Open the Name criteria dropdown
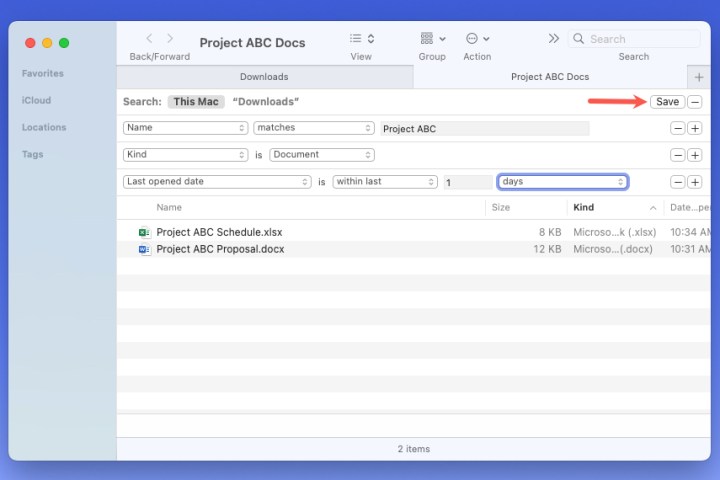720x480 pixels. (185, 128)
